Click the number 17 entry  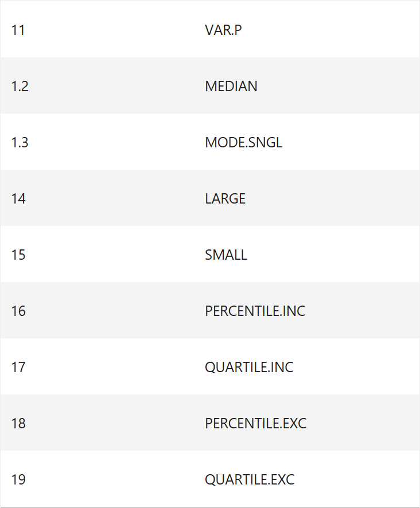[18, 367]
